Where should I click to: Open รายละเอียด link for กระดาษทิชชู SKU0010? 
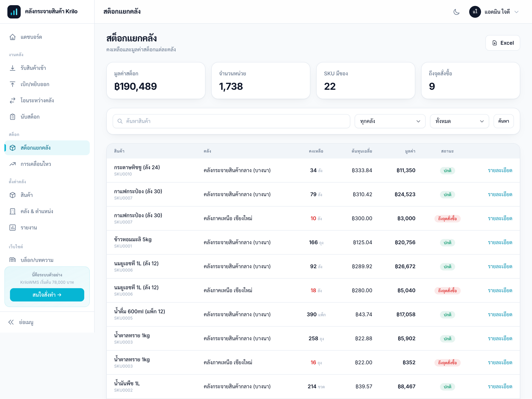(500, 170)
